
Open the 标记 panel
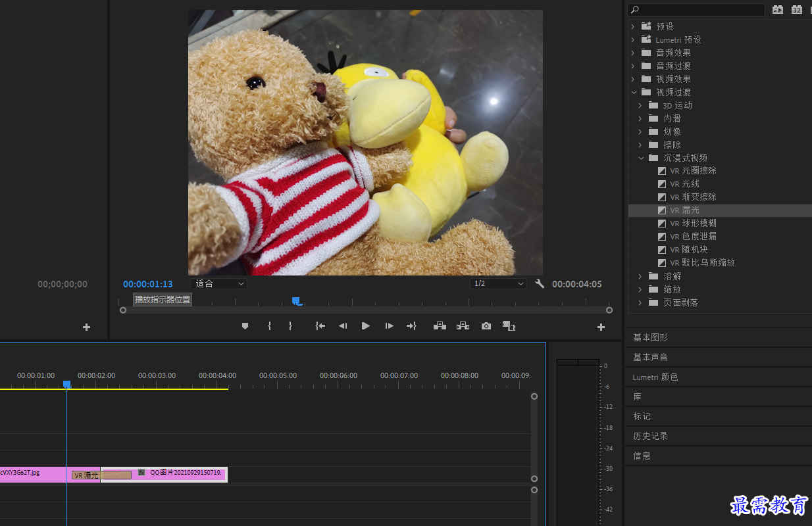coord(642,416)
